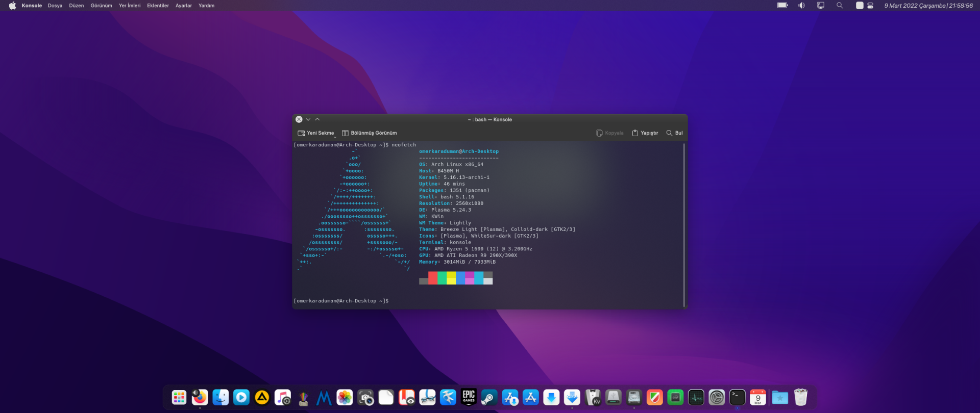Launch the green CPU chip app
980x413 pixels.
coord(675,397)
